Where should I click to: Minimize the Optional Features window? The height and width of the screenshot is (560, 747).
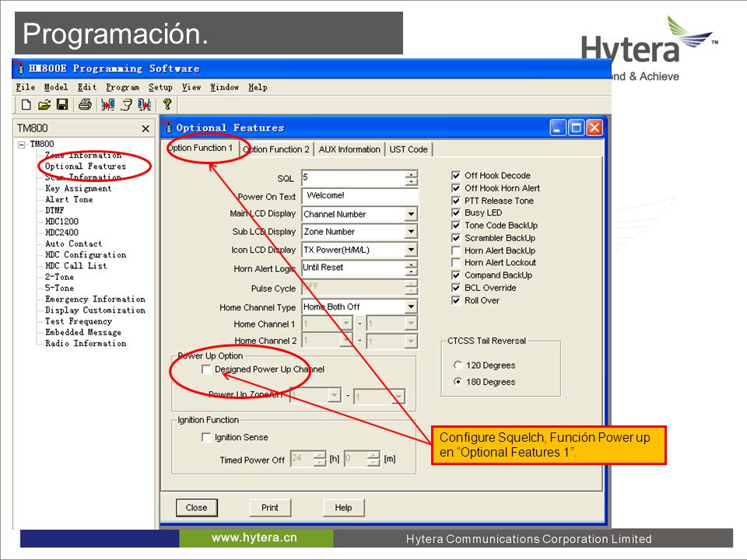click(x=557, y=128)
